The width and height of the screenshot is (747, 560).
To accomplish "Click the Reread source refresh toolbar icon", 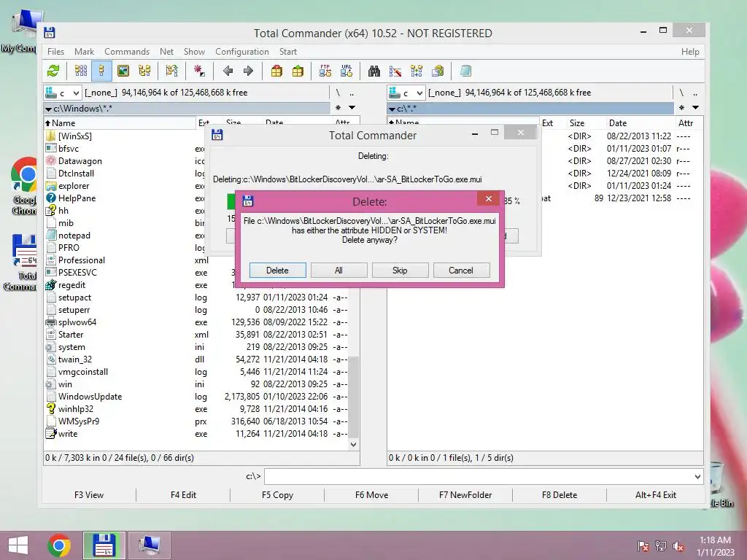I will click(x=53, y=71).
